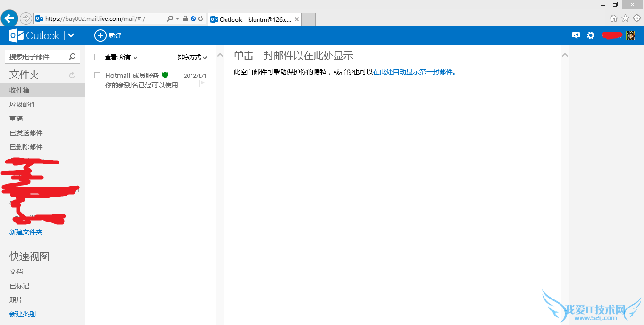The image size is (644, 325).
Task: Open the settings gear menu
Action: tap(591, 35)
